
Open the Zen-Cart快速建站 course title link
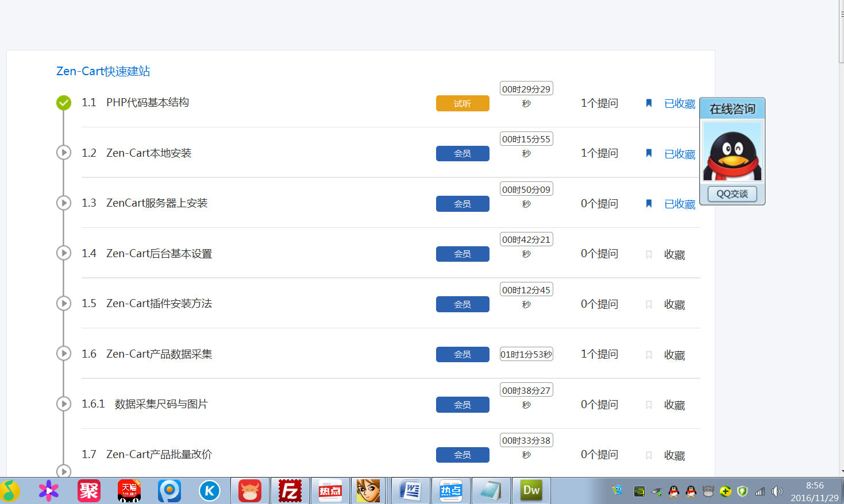(x=103, y=71)
